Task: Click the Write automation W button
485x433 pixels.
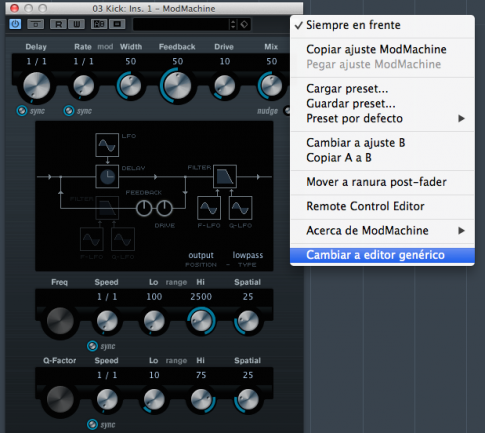Action: coord(76,24)
